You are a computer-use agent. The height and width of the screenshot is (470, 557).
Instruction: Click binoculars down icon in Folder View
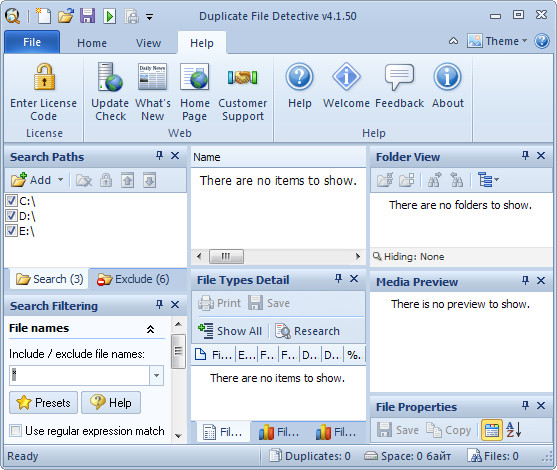(x=456, y=180)
